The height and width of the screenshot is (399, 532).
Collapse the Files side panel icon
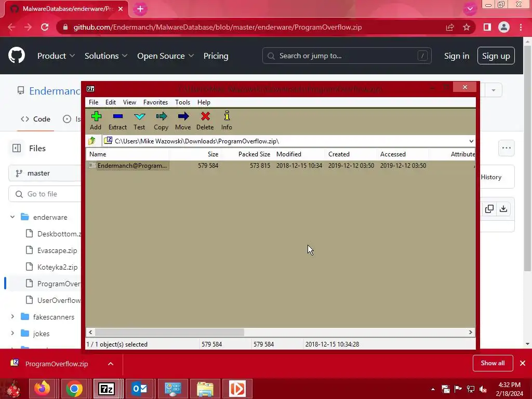[17, 148]
